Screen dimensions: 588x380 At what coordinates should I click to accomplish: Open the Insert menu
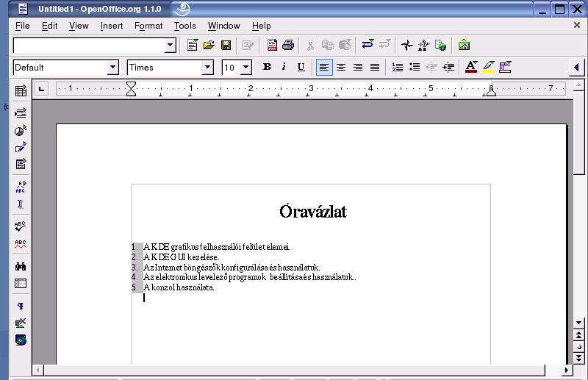(112, 26)
